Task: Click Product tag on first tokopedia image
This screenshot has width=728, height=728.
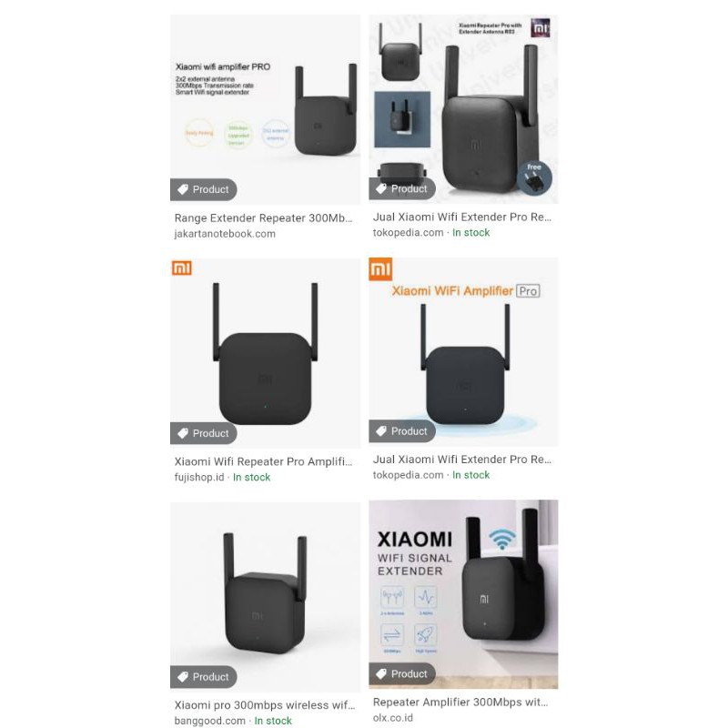Action: pos(402,189)
